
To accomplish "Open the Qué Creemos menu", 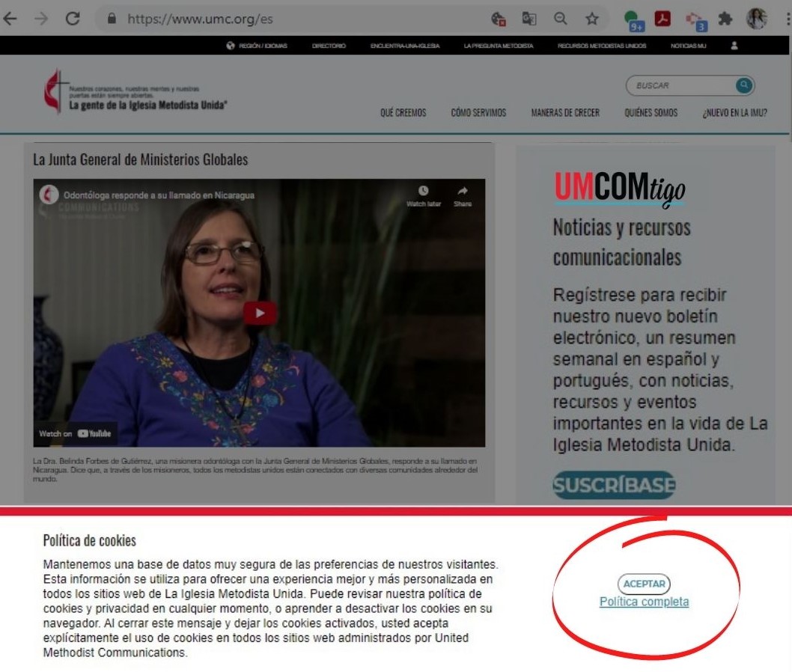I will point(403,113).
